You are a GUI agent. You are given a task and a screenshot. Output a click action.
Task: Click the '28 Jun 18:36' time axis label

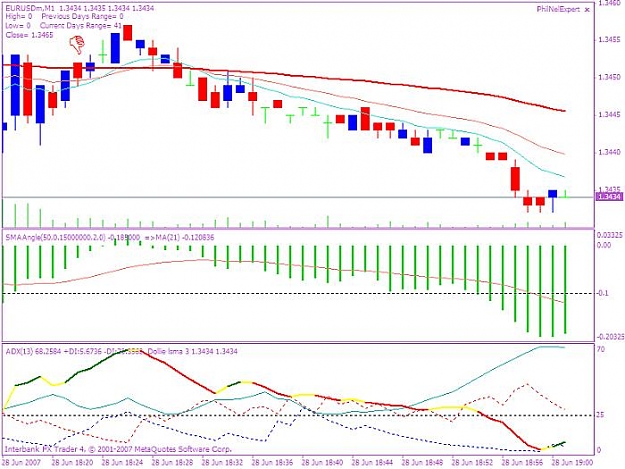tap(273, 463)
